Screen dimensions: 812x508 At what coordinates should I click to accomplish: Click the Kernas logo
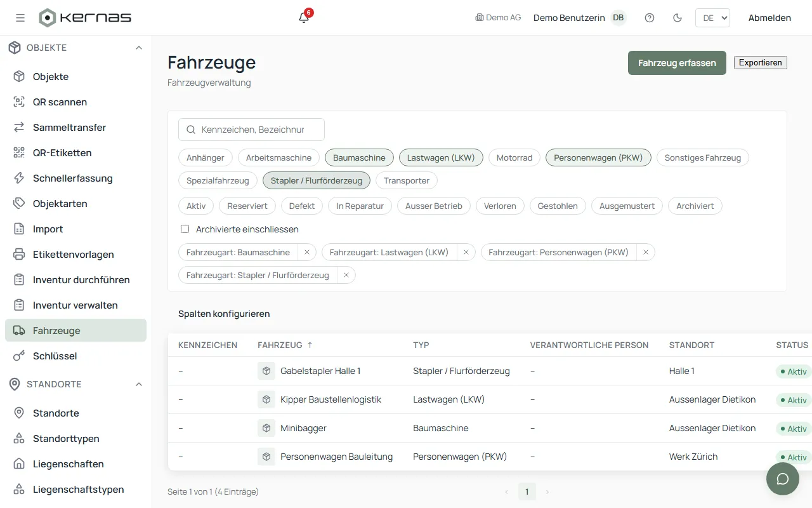[85, 18]
